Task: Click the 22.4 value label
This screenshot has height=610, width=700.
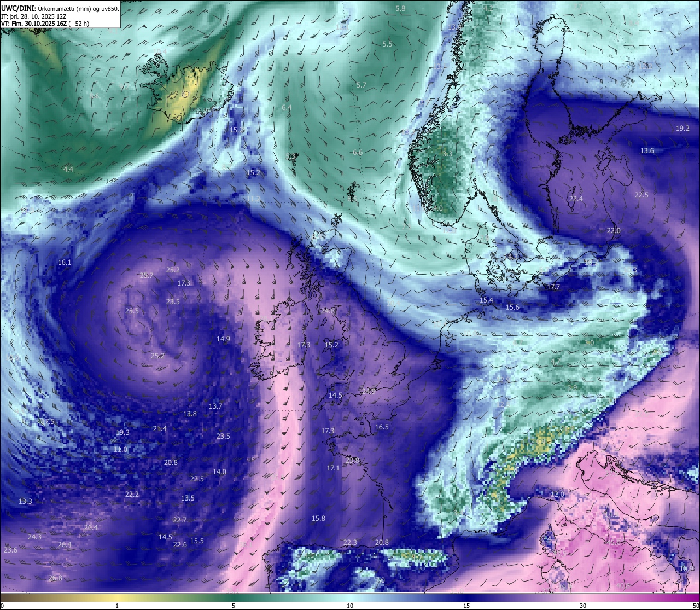Action: pyautogui.click(x=576, y=199)
